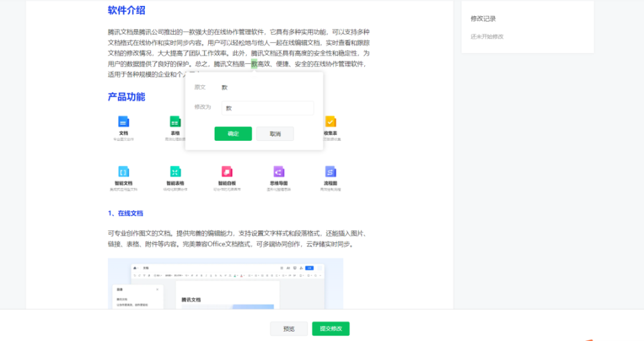
Task: Click the 智能白板 label text
Action: [x=227, y=183]
